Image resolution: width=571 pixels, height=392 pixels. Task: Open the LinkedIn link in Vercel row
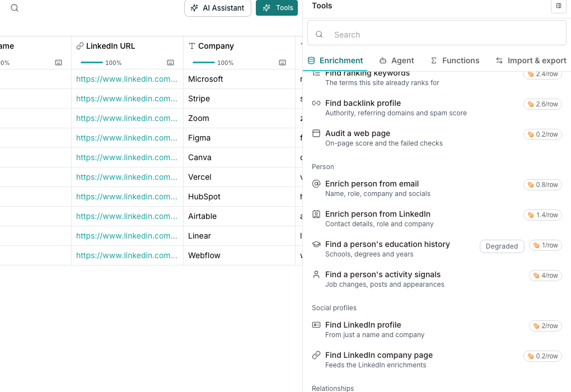(x=127, y=177)
